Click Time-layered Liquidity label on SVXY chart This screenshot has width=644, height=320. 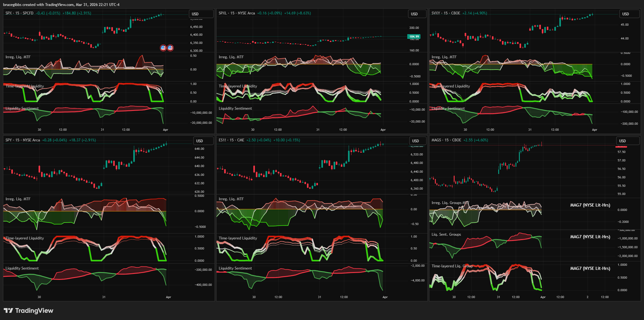451,86
